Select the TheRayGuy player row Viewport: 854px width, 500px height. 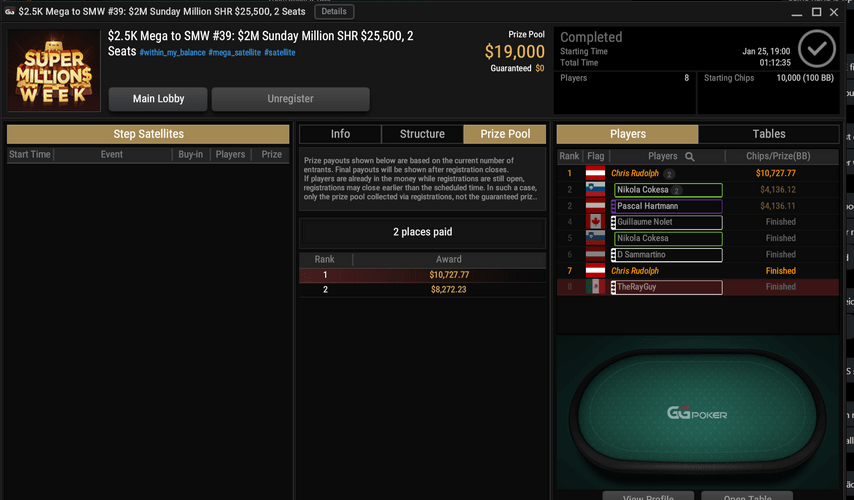698,287
